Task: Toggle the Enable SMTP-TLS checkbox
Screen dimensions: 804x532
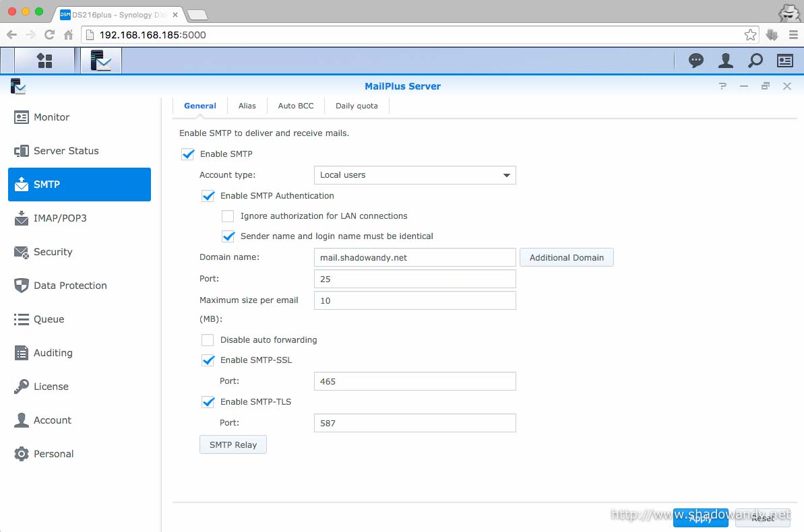Action: click(208, 402)
